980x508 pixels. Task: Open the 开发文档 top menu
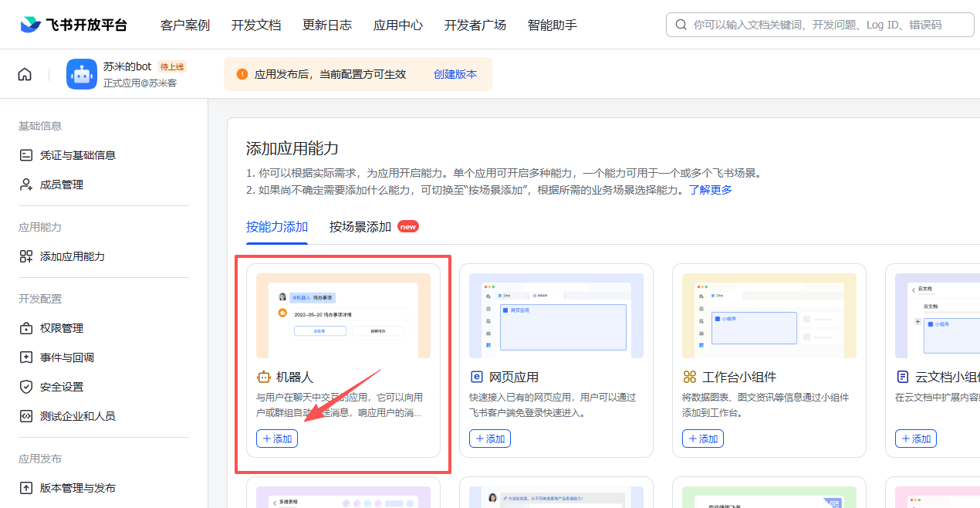[x=256, y=25]
